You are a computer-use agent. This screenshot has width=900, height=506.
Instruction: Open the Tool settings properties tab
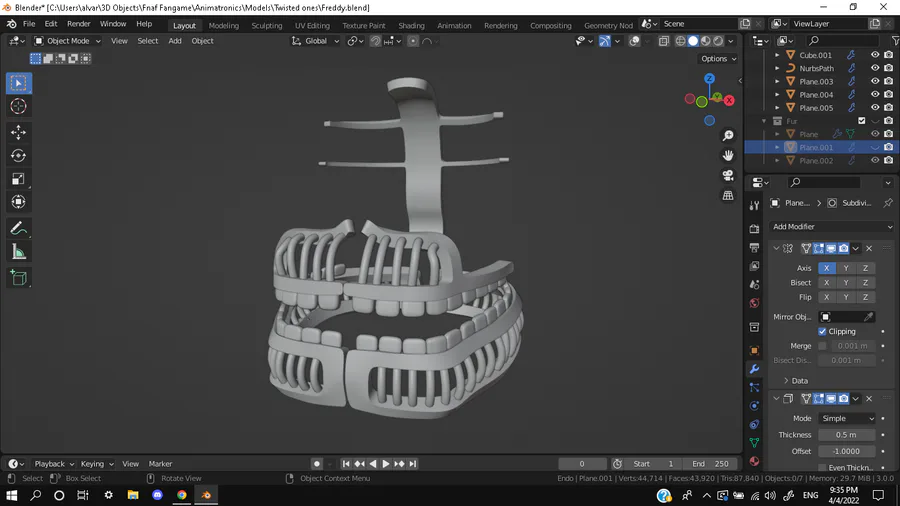pos(754,206)
